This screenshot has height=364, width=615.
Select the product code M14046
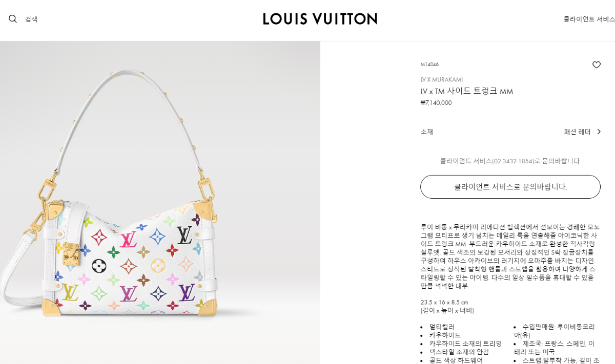coord(429,65)
